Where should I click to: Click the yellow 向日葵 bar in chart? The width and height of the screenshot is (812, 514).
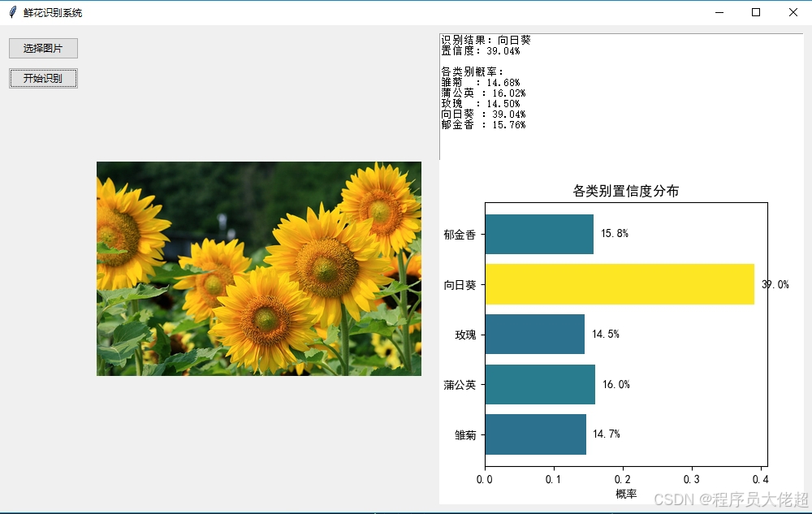(x=620, y=284)
